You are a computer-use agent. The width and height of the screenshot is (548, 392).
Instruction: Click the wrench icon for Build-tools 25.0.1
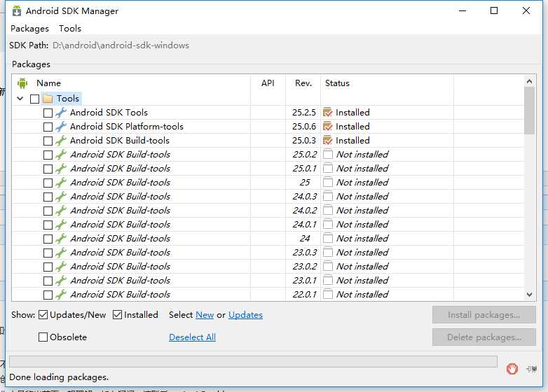coord(61,168)
